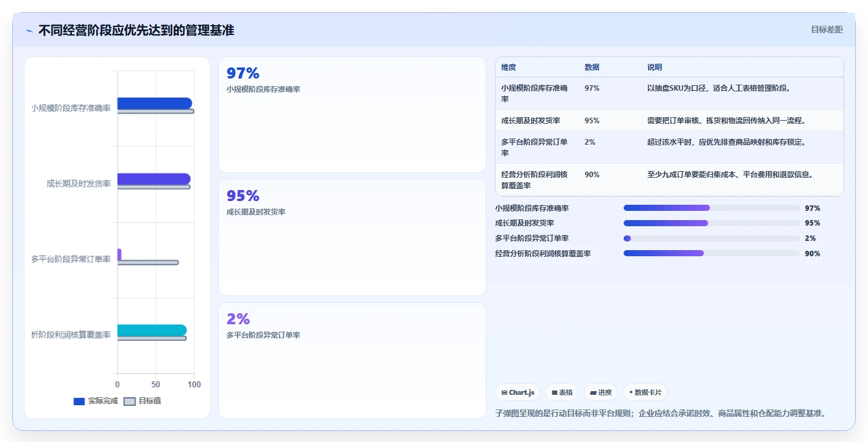Click the 表格 chip
Viewport: 868px width, 442px height.
(x=562, y=392)
